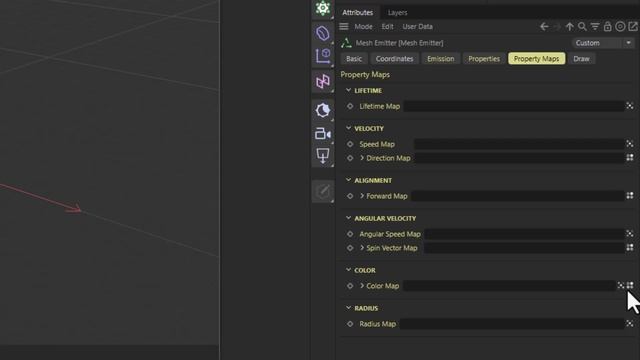Viewport: 640px width, 360px height.
Task: Click the disabled pencil edit icon
Action: (x=323, y=191)
